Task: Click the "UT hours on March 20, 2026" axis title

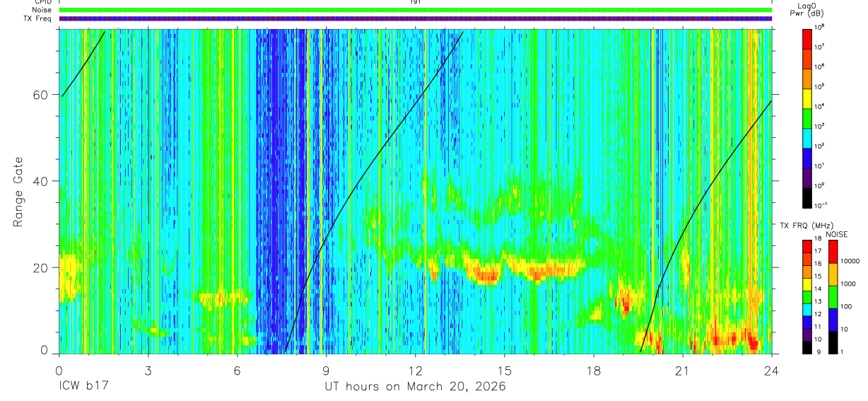Action: click(415, 387)
